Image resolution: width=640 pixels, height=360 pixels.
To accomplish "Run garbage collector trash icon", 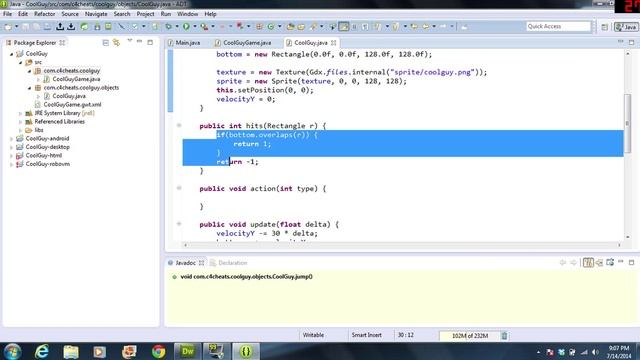I will pyautogui.click(x=504, y=336).
